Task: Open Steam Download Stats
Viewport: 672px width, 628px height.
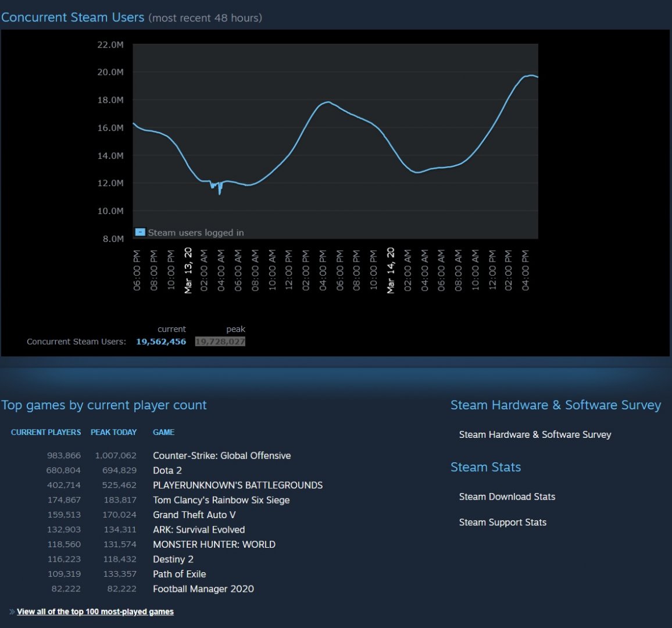Action: coord(507,497)
